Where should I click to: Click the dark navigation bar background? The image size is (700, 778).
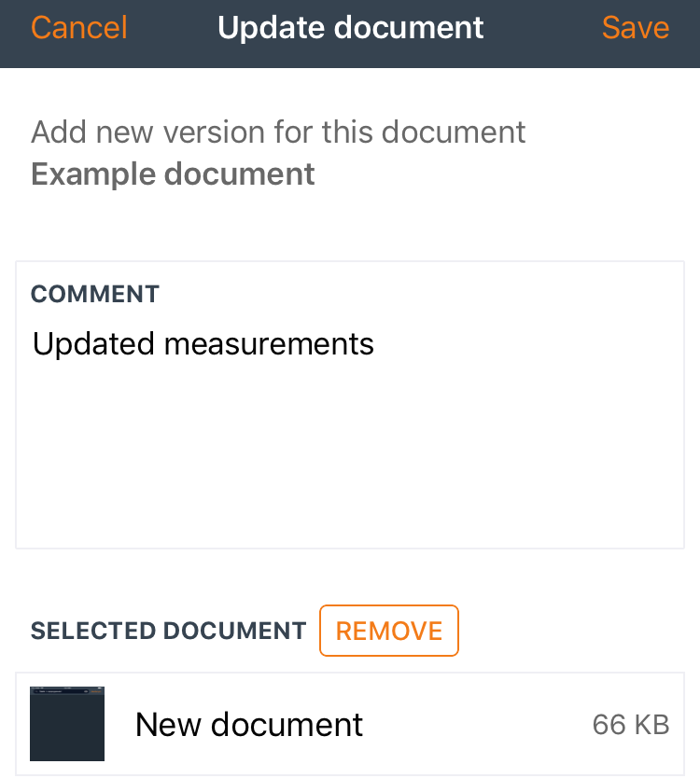coord(541,34)
